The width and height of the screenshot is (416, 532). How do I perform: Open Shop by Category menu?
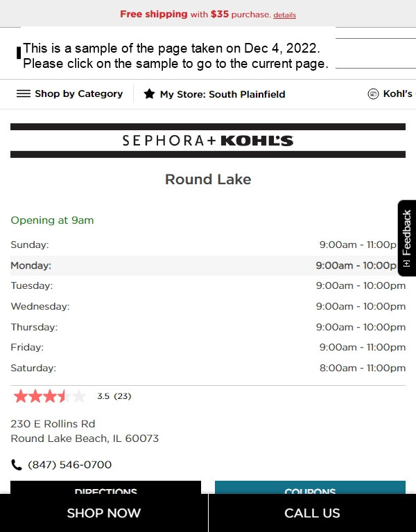pyautogui.click(x=69, y=94)
